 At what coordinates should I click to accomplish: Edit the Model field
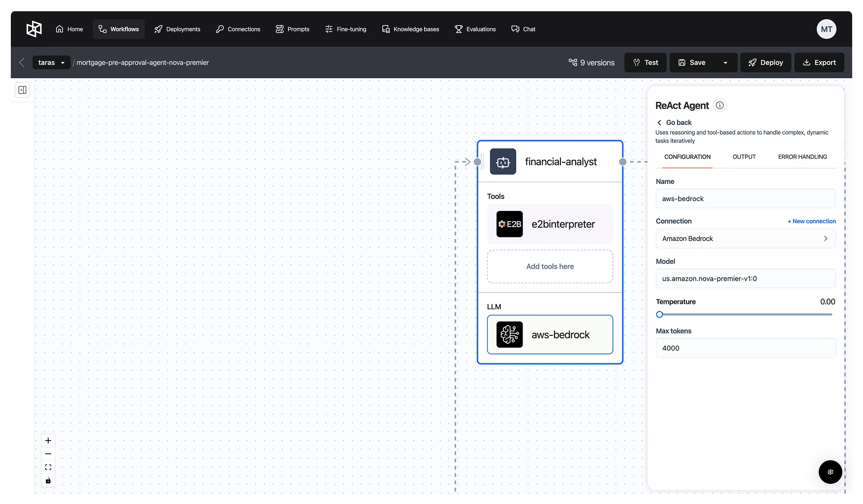click(x=745, y=278)
